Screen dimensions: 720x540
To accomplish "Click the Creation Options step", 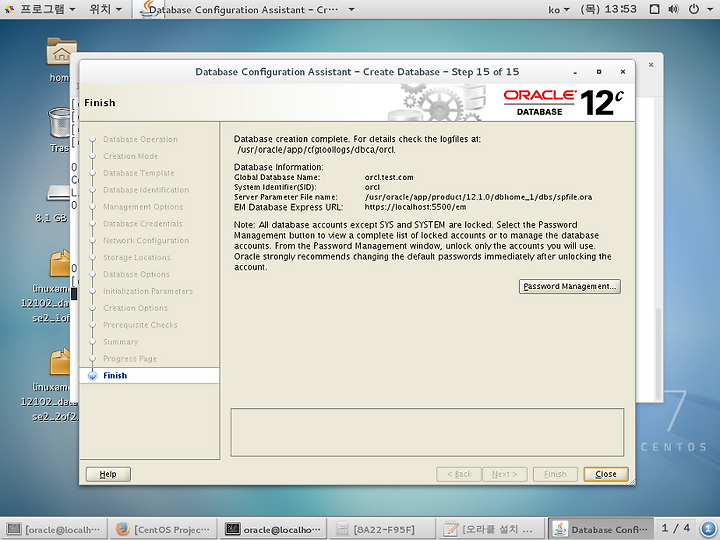I will 135,308.
